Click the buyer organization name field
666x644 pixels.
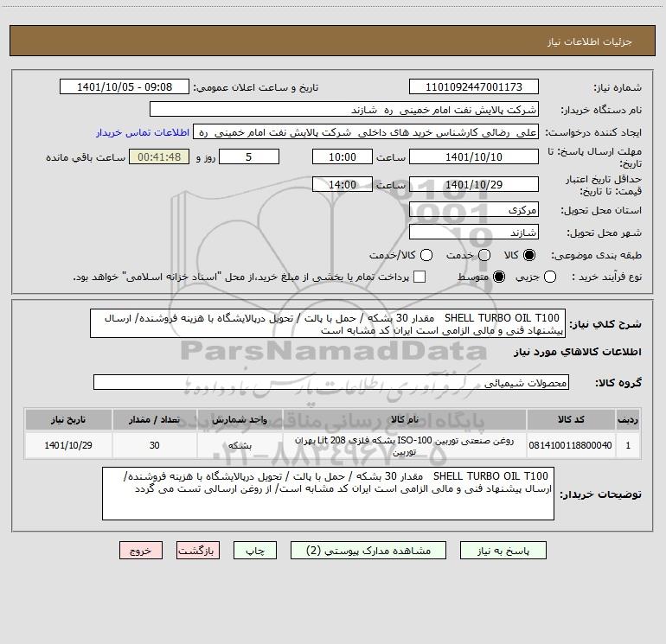344,110
